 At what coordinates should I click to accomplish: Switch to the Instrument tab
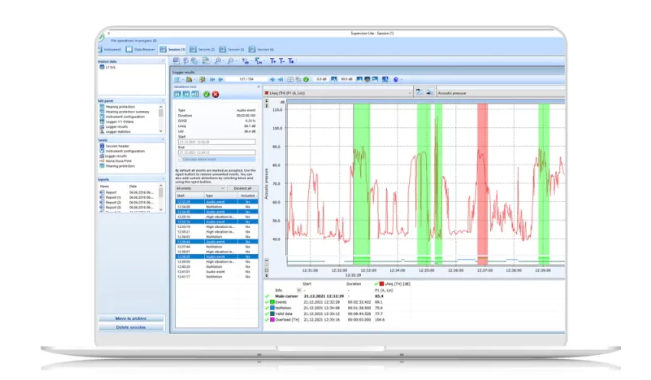click(x=110, y=49)
